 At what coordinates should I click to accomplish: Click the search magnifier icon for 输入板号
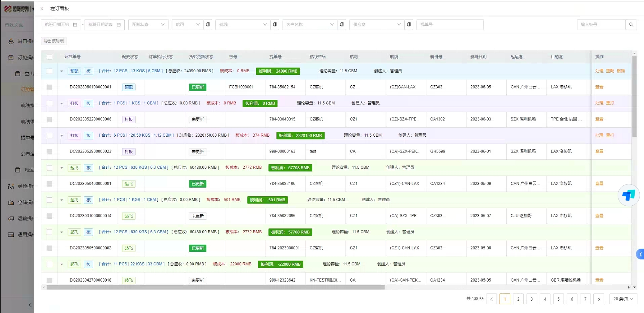point(631,25)
